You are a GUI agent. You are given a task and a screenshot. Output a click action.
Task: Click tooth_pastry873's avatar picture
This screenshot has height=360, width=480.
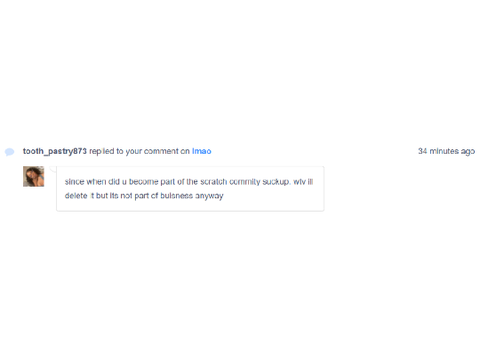pos(33,176)
